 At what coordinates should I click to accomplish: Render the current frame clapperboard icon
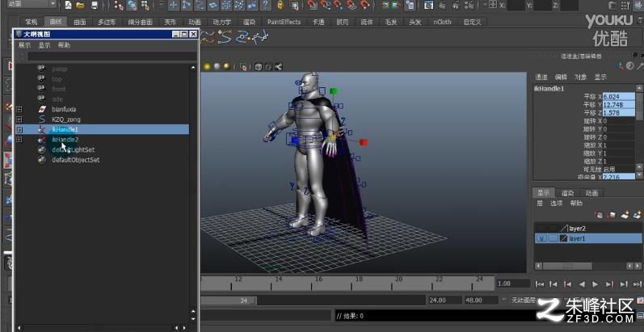coord(442,5)
